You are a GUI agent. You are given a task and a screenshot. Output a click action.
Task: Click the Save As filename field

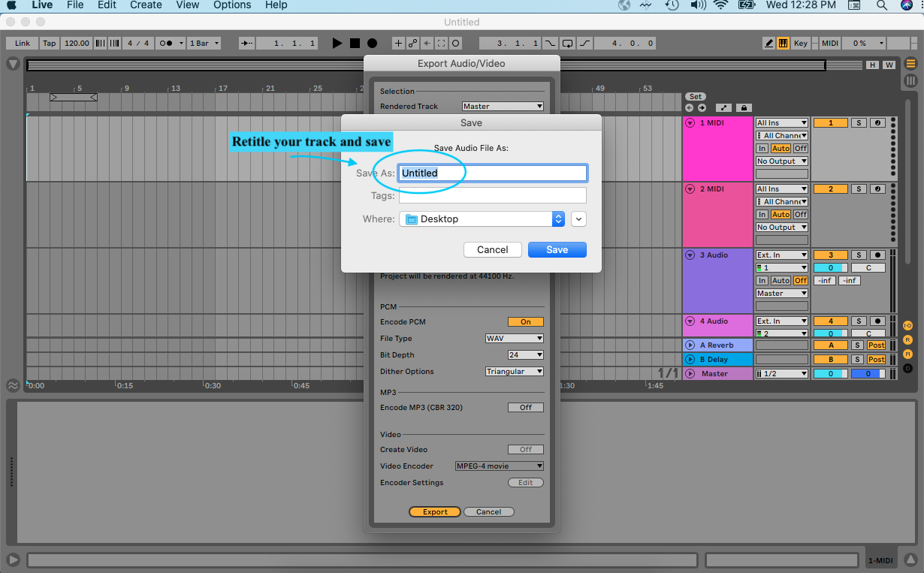(492, 173)
